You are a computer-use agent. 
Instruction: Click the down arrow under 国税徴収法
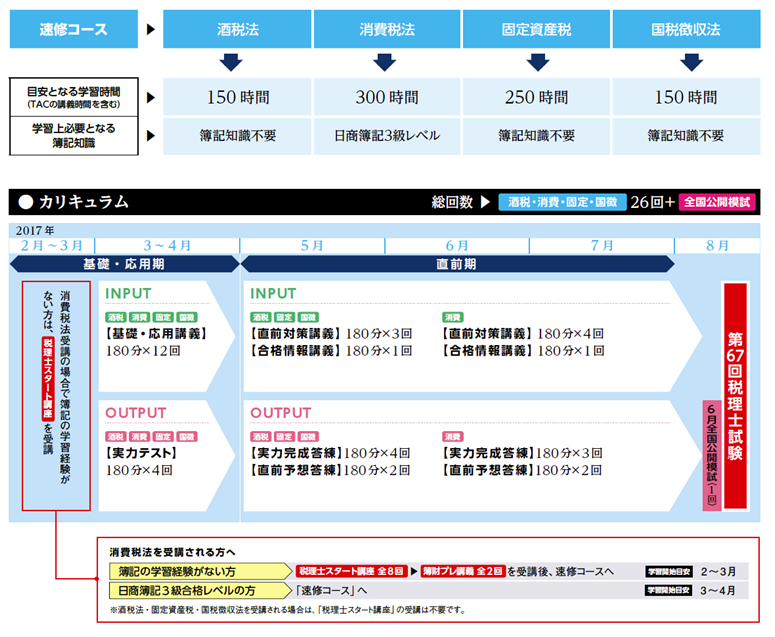click(x=689, y=63)
